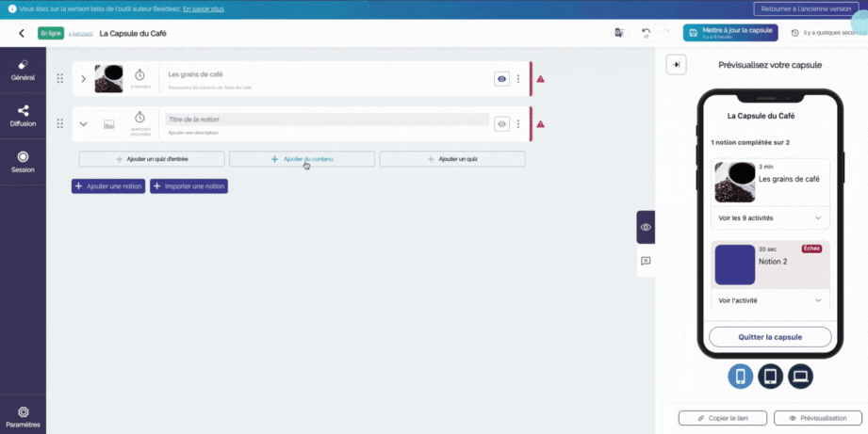Click the undo arrow icon

point(646,33)
